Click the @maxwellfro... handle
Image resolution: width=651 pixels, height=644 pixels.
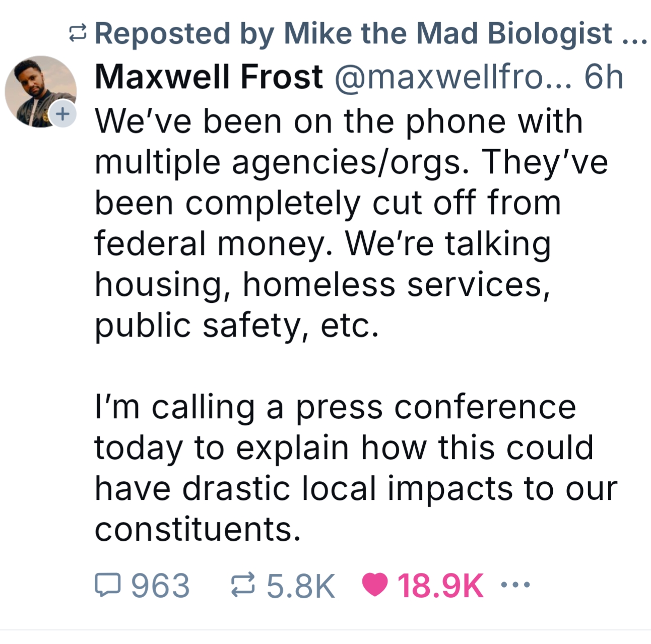453,77
